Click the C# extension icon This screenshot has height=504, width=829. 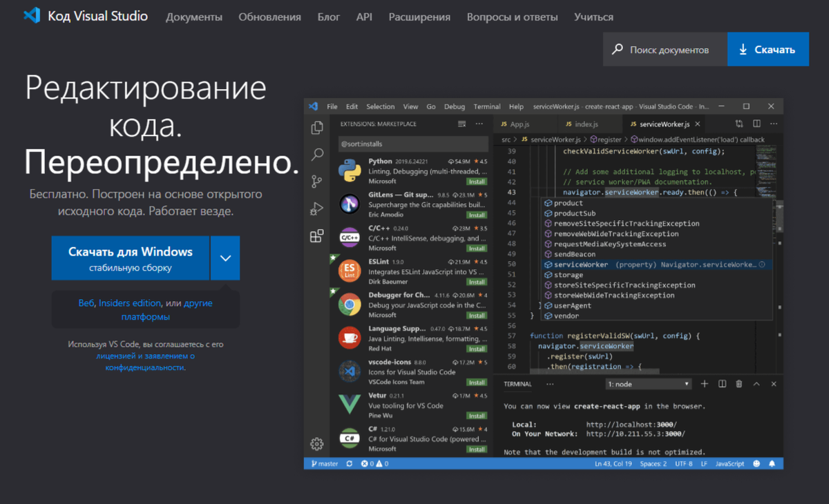point(350,438)
